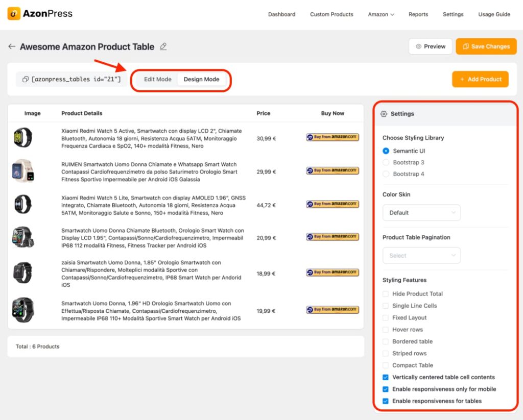Image resolution: width=523 pixels, height=420 pixels.
Task: Enable Compact Table checkbox
Action: pyautogui.click(x=386, y=365)
